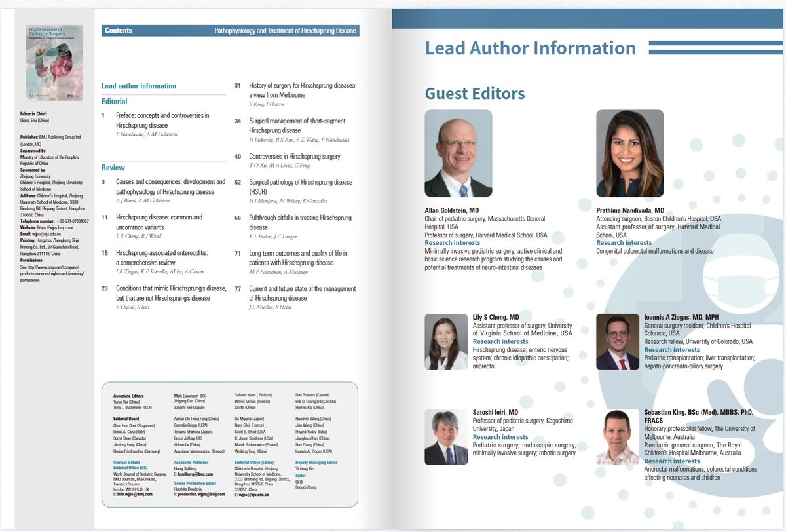Click 'Research interests' under Sebastian King
Image resolution: width=786 pixels, height=532 pixels.
tap(672, 461)
